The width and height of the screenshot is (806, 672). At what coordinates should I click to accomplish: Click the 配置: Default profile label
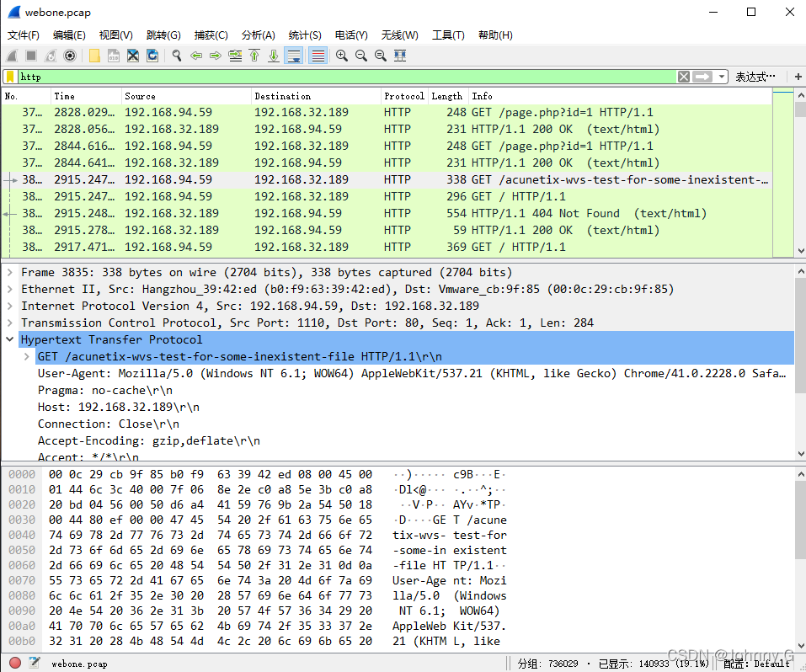click(756, 664)
